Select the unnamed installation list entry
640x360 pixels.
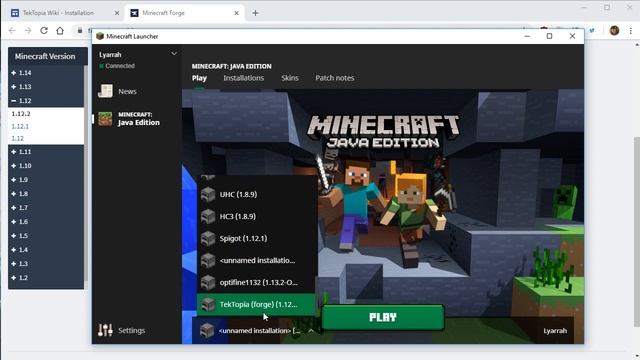(256, 260)
